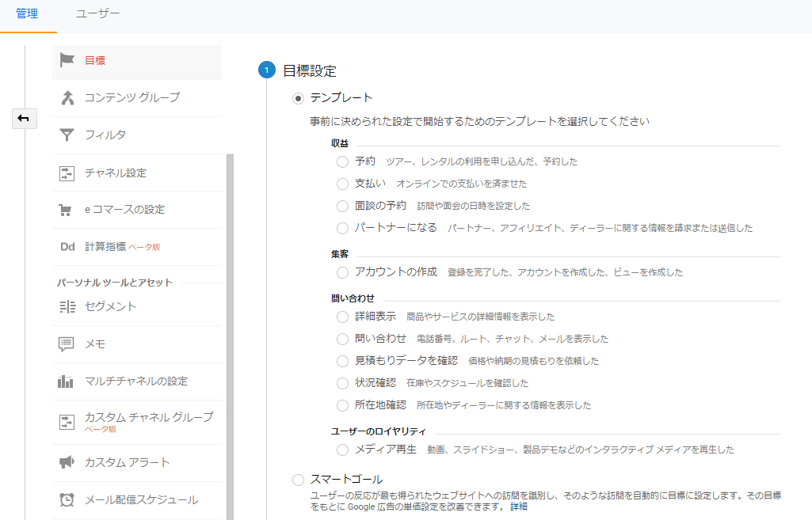Click the speech bubble icon for メモ
The height and width of the screenshot is (520, 812).
pos(67,344)
